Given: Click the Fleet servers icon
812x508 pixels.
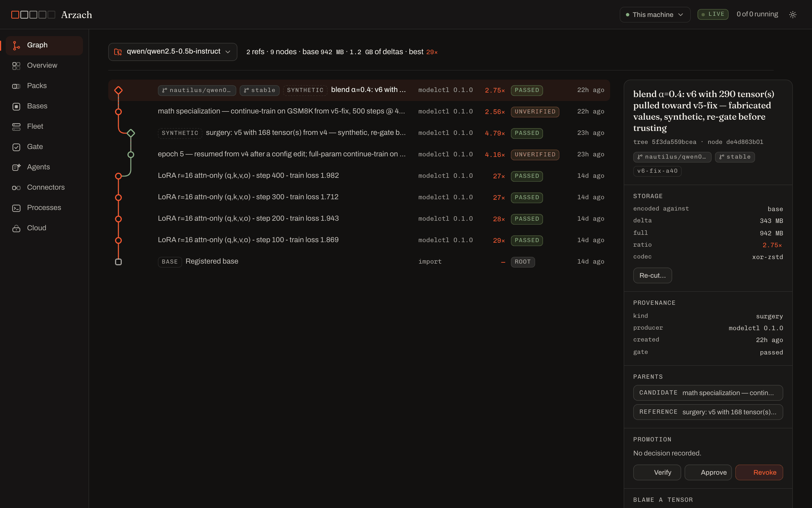Looking at the screenshot, I should [x=16, y=127].
